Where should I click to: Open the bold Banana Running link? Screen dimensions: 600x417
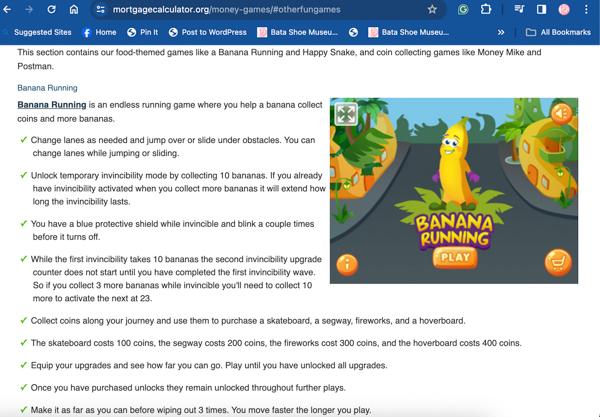(x=52, y=105)
